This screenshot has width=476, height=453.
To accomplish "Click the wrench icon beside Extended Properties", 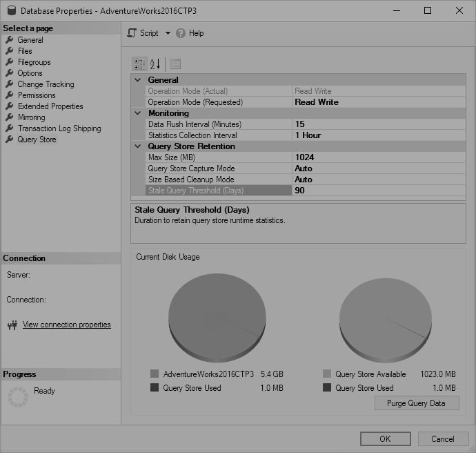I will pyautogui.click(x=10, y=106).
